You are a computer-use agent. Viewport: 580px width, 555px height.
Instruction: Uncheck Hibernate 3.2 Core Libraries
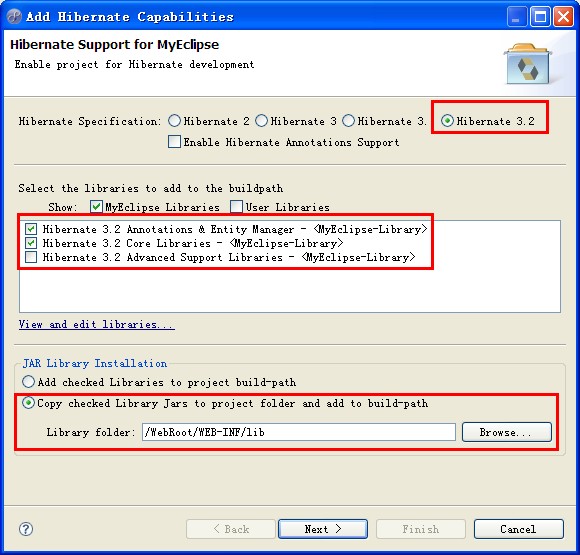point(31,243)
